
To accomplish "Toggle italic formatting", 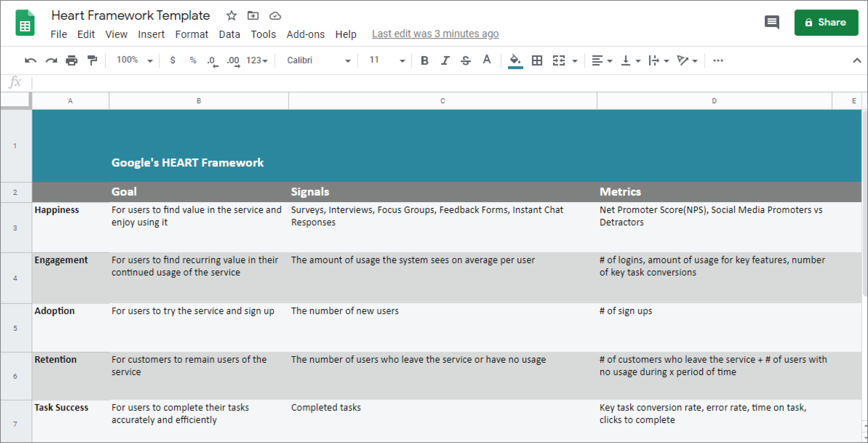I will [445, 61].
